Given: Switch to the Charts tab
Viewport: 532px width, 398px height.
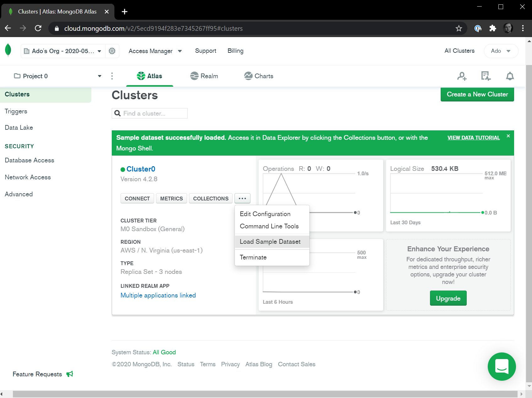Looking at the screenshot, I should point(259,76).
